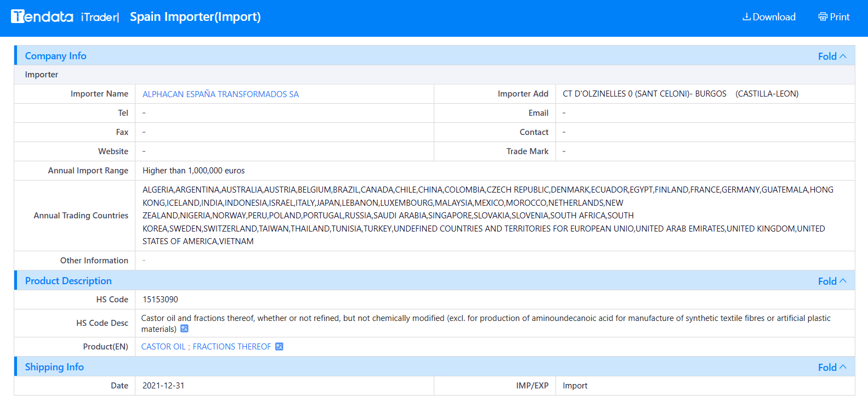Click the Spain Importer(Import) page title
The height and width of the screenshot is (406, 868).
point(195,17)
